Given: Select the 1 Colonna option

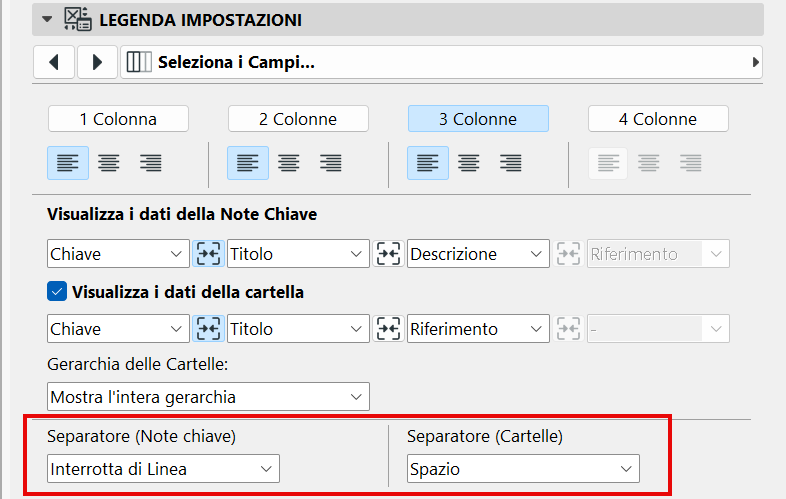Looking at the screenshot, I should click(118, 119).
